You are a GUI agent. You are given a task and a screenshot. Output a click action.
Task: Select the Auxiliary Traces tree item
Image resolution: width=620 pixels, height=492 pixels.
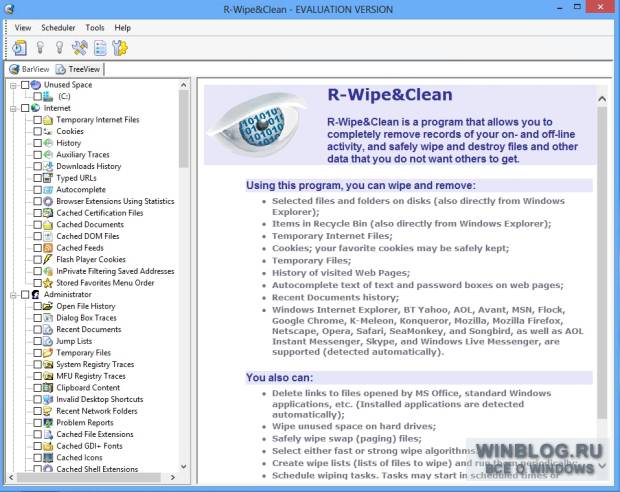(83, 155)
